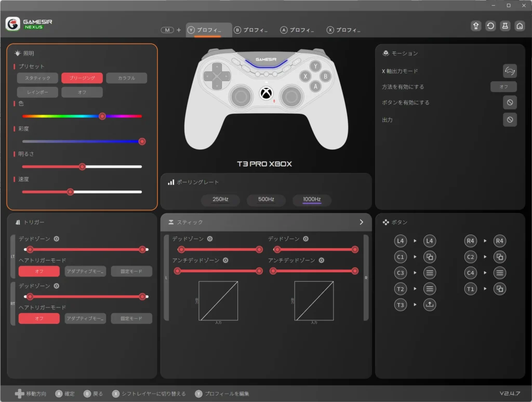Click the X-axis output mode icon
Viewport: 532px width, 402px height.
click(x=510, y=71)
